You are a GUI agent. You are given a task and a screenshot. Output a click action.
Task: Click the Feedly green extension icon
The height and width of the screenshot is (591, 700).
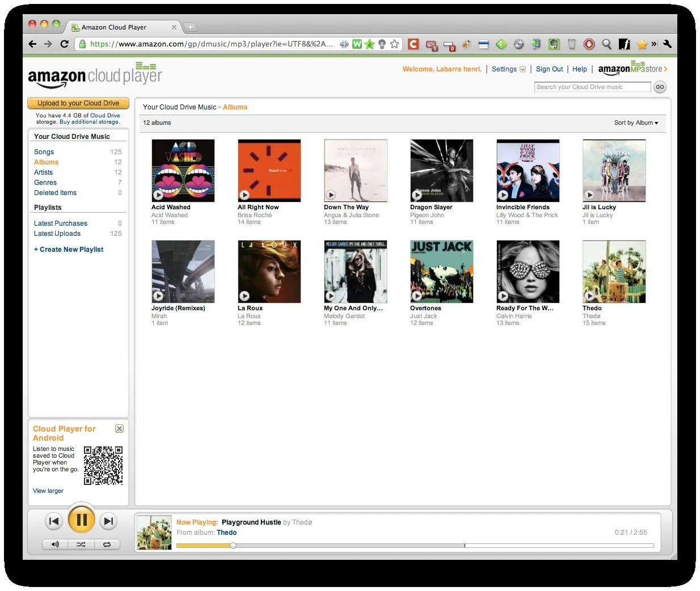(x=501, y=44)
